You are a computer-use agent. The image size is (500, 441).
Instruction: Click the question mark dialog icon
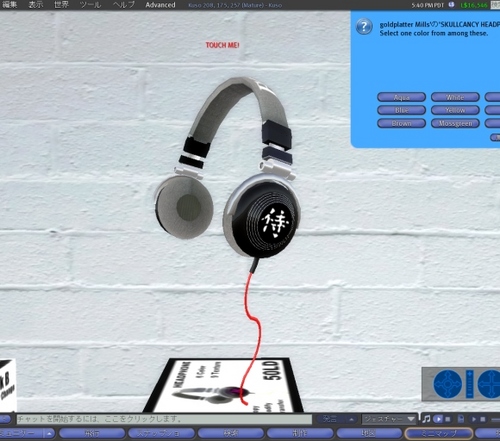coord(364,26)
